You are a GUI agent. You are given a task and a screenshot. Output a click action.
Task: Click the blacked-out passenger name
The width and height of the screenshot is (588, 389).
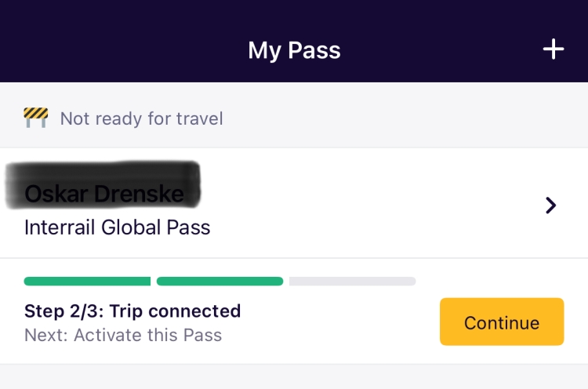pos(103,185)
